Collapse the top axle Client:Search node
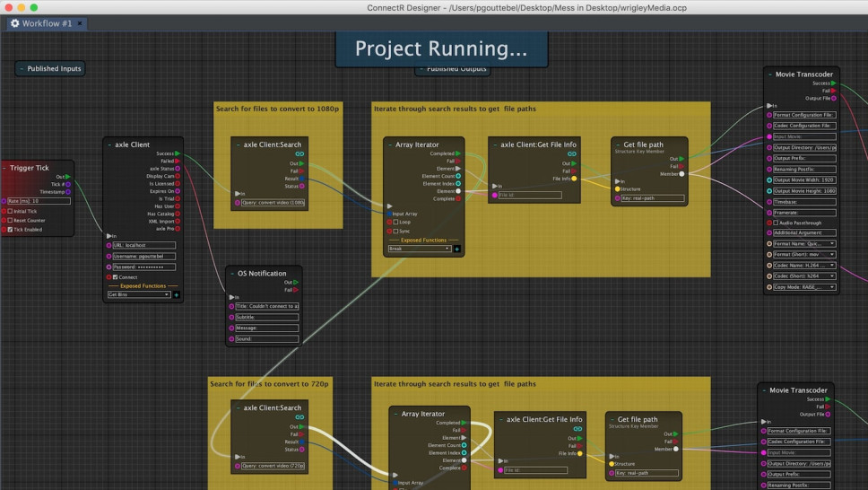The height and width of the screenshot is (490, 868). [x=238, y=144]
